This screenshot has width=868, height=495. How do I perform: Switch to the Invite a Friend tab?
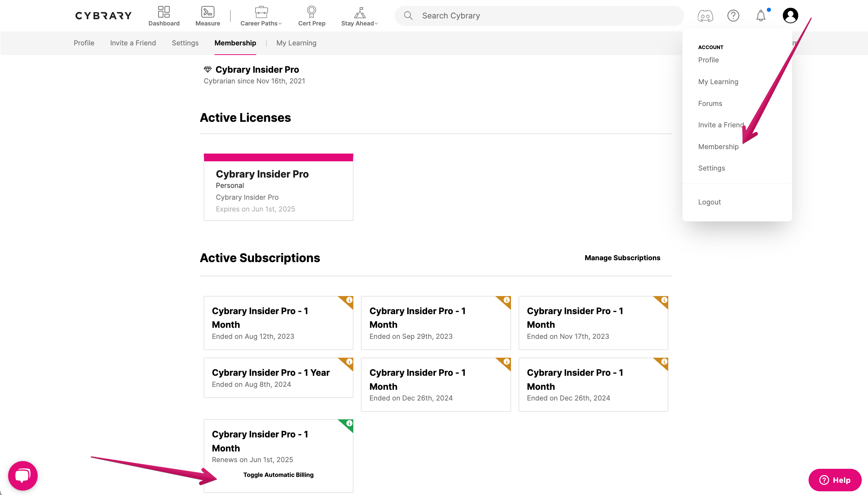click(133, 43)
